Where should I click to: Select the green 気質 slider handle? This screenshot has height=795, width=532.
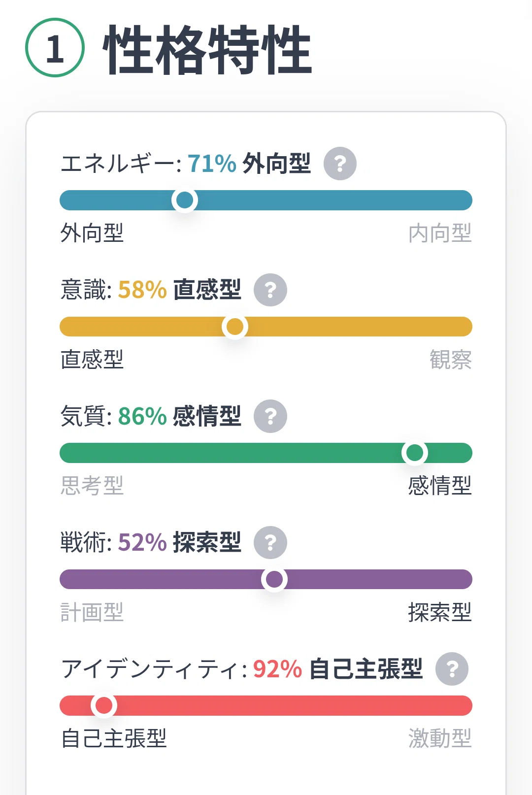pos(415,453)
